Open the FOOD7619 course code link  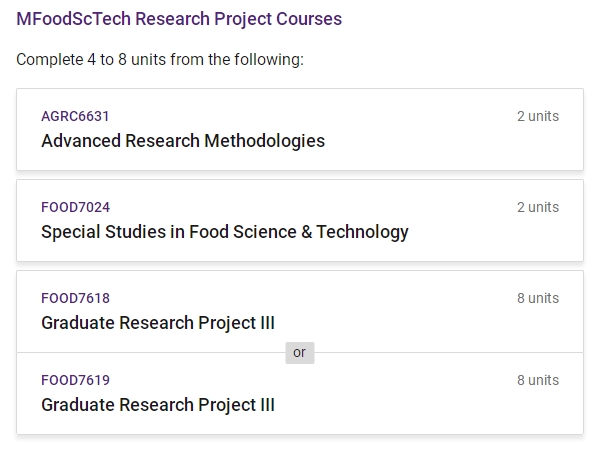[x=75, y=380]
